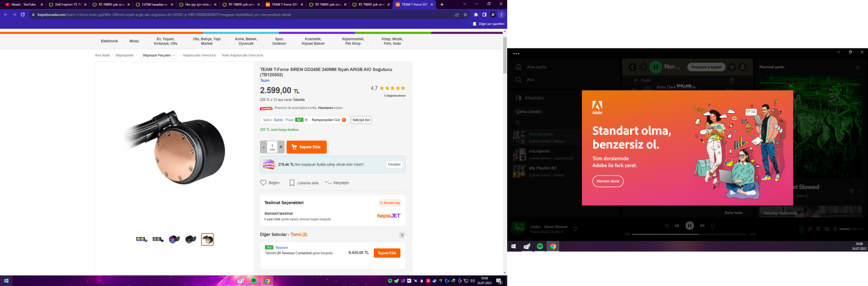This screenshot has height=286, width=868.
Task: Click Spotify icon in left taskbar
Action: pos(254,281)
